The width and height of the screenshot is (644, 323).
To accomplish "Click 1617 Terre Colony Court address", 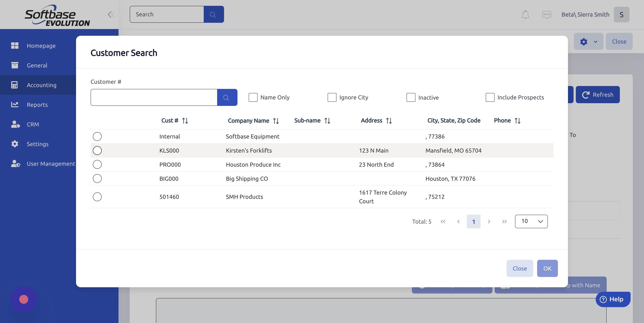I will (x=383, y=197).
